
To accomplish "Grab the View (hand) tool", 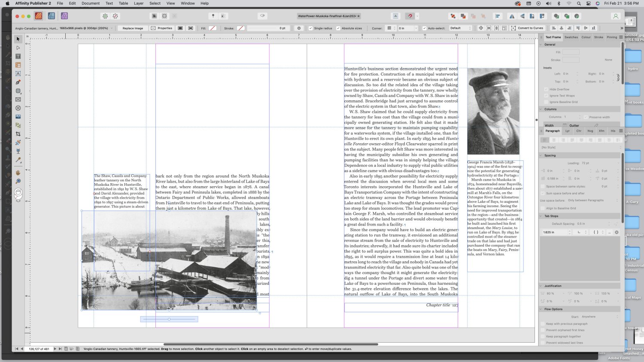I will (x=18, y=173).
